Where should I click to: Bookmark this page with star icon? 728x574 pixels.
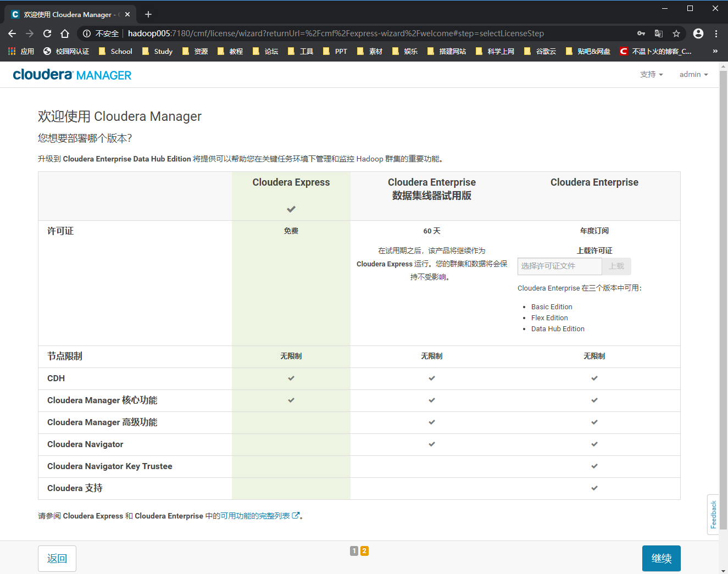click(x=676, y=34)
